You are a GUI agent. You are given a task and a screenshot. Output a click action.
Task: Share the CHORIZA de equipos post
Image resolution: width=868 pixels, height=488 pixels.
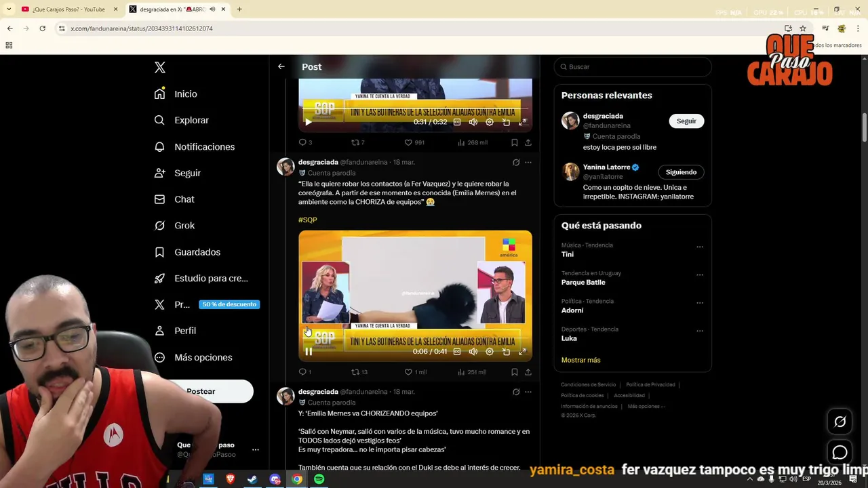[528, 371]
